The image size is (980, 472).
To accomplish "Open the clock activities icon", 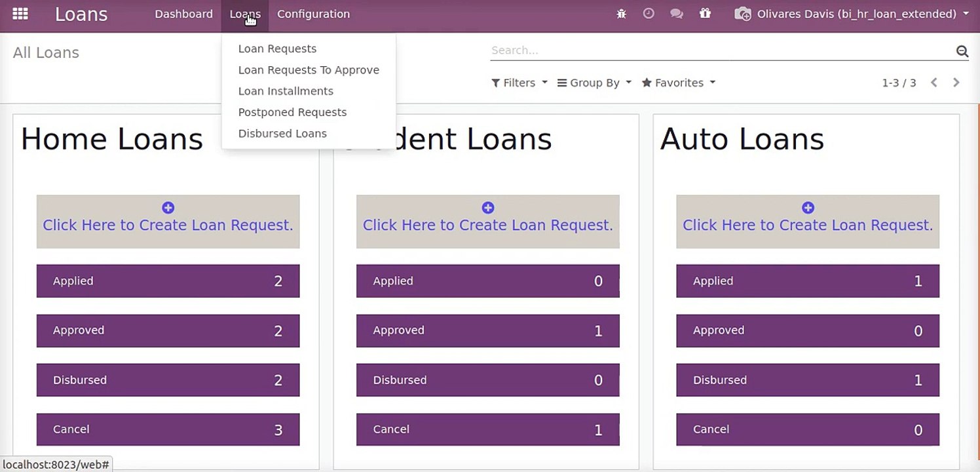I will (649, 13).
